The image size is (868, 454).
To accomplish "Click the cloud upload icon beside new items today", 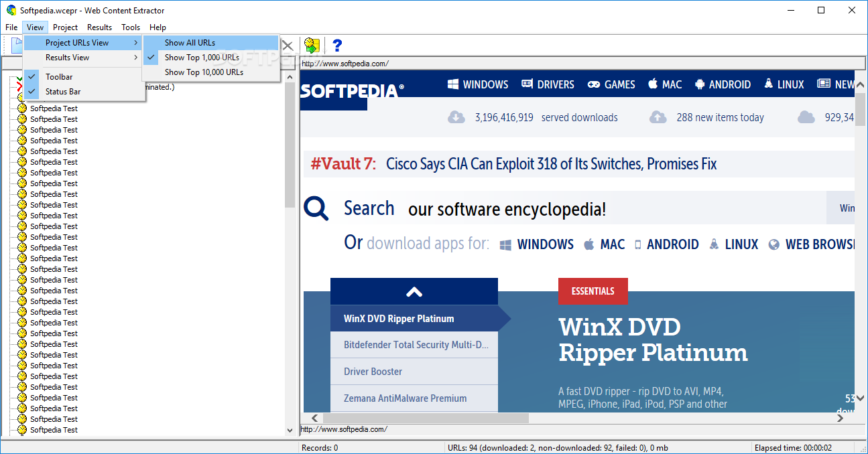I will [658, 117].
